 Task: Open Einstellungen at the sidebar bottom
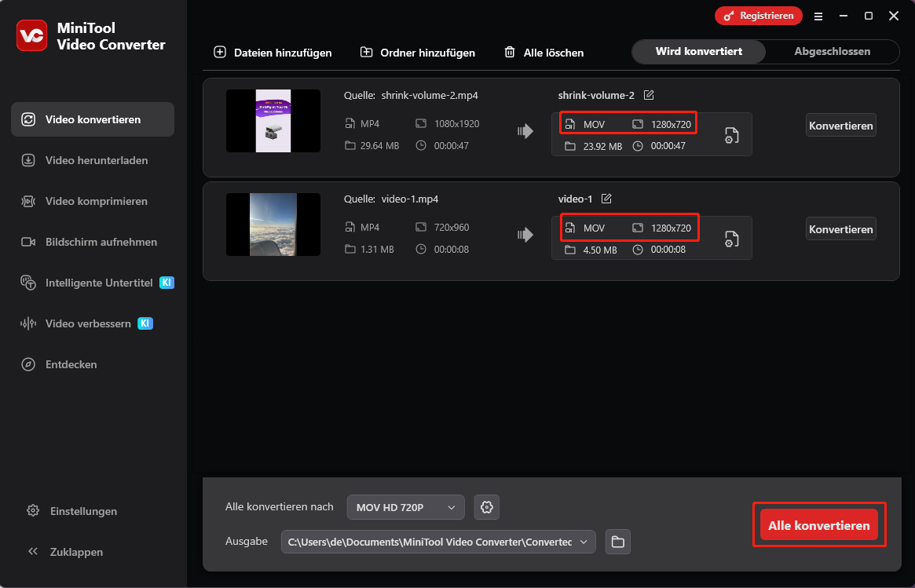tap(72, 511)
